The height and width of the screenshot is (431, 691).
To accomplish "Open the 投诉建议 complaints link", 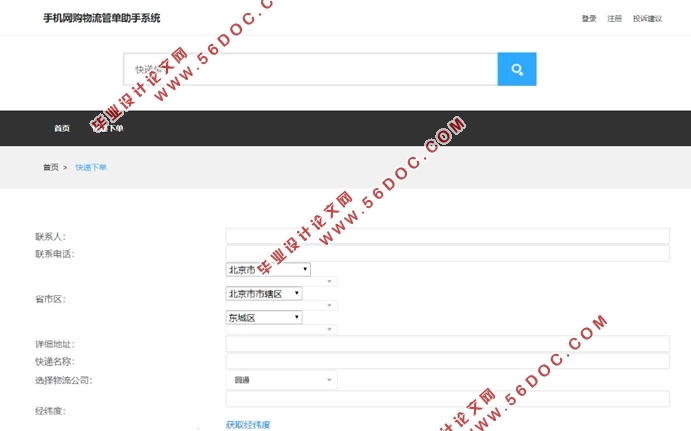I will point(647,18).
